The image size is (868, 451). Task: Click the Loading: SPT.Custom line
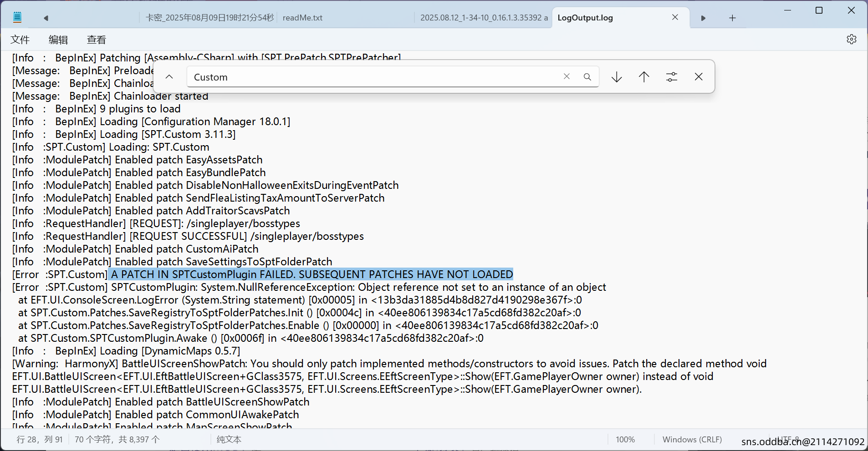pyautogui.click(x=111, y=147)
